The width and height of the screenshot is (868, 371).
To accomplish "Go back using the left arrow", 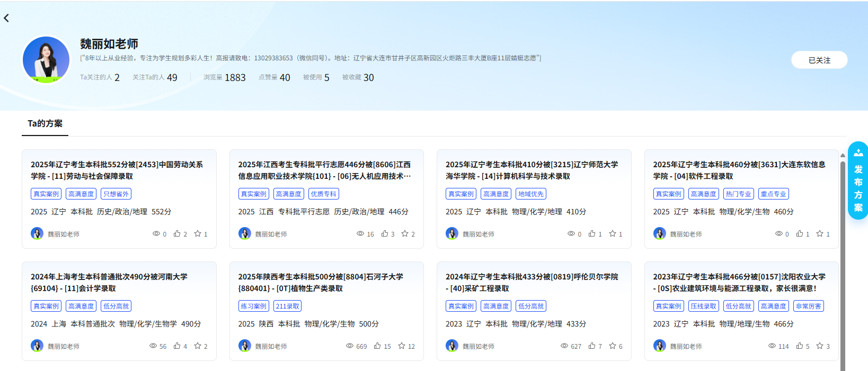I will 6,18.
